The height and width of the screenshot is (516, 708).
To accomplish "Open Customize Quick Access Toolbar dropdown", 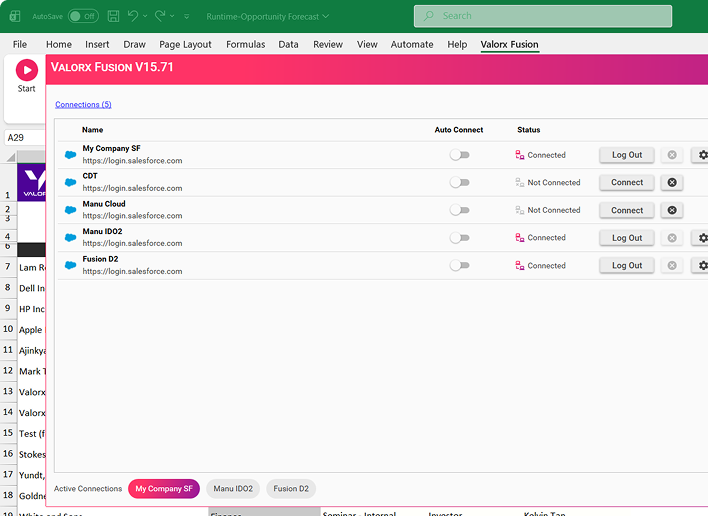I will pos(186,16).
